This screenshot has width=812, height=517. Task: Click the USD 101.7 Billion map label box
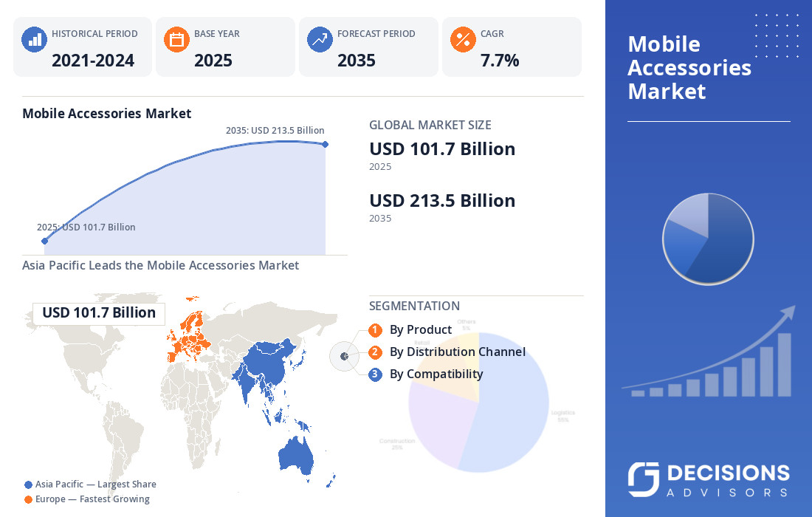99,313
